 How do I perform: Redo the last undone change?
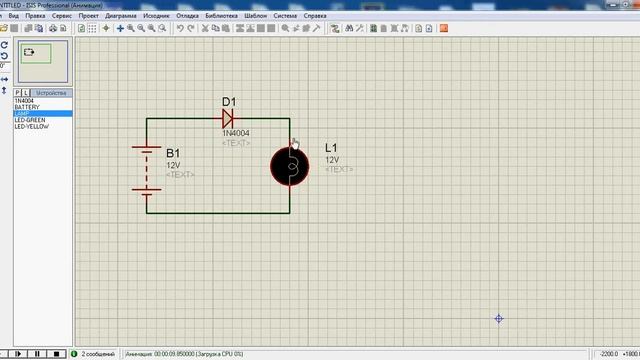tap(191, 28)
